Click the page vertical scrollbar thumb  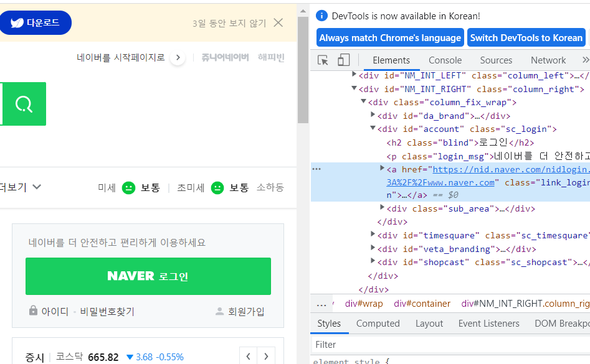point(303,70)
